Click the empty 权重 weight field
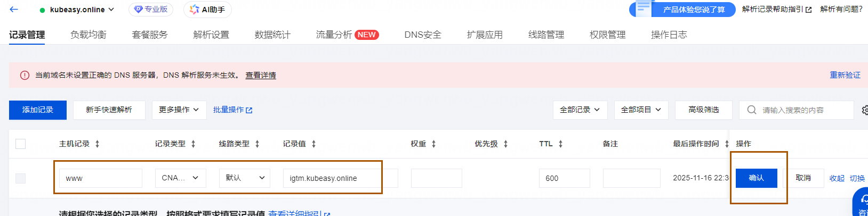 [437, 178]
